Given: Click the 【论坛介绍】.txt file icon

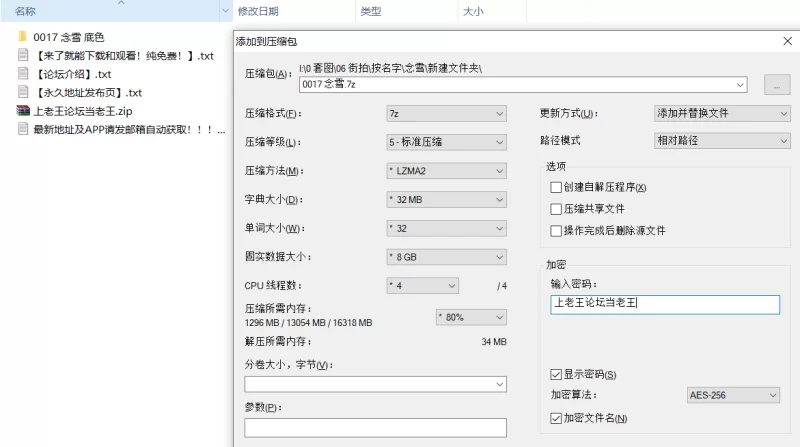Looking at the screenshot, I should coord(22,74).
